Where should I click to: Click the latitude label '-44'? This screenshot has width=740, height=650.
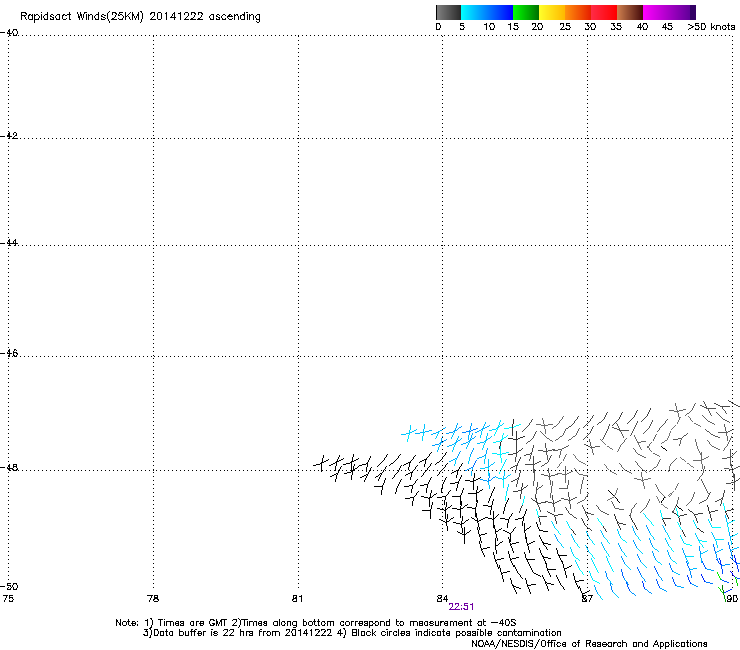pos(9,243)
